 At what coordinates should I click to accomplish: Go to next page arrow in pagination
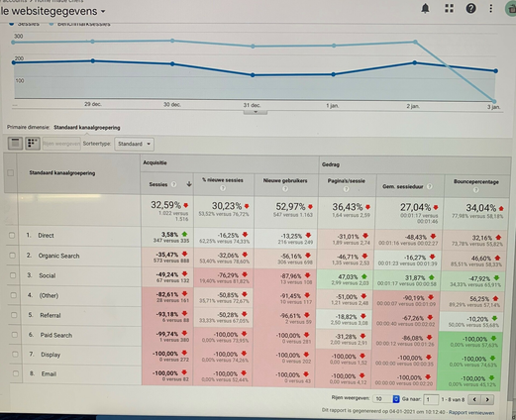[487, 399]
